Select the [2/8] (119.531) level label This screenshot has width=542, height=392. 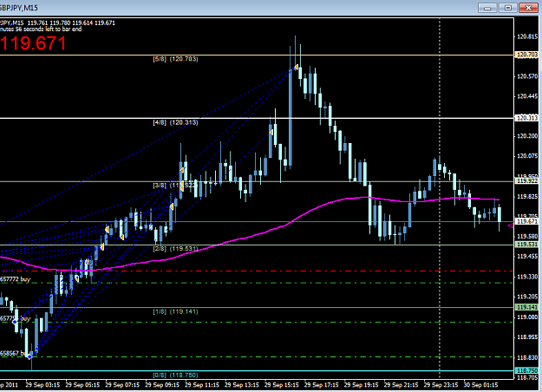[x=175, y=249]
